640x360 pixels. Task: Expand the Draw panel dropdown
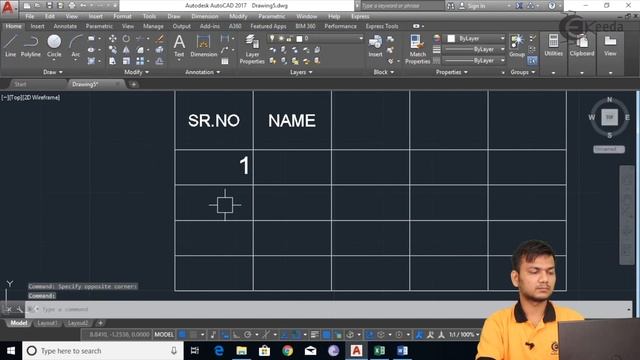53,72
